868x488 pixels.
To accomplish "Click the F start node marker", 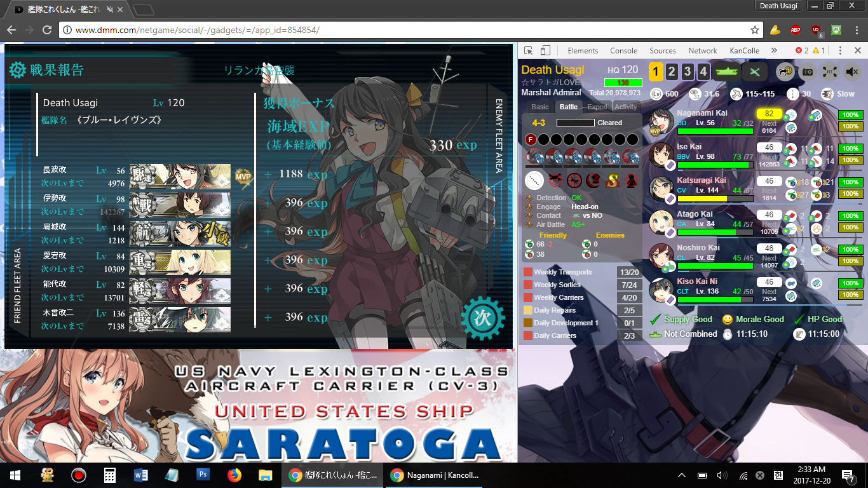I will point(532,139).
